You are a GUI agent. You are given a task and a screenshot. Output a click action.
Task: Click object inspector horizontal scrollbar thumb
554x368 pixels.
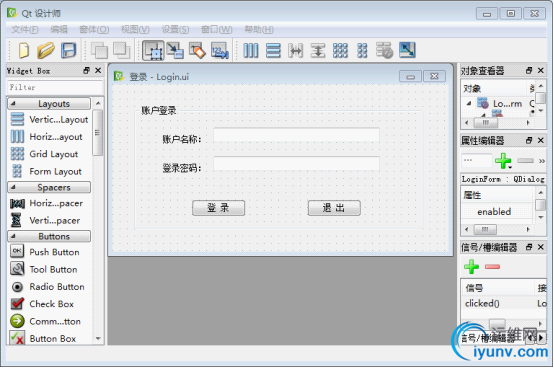(x=485, y=123)
